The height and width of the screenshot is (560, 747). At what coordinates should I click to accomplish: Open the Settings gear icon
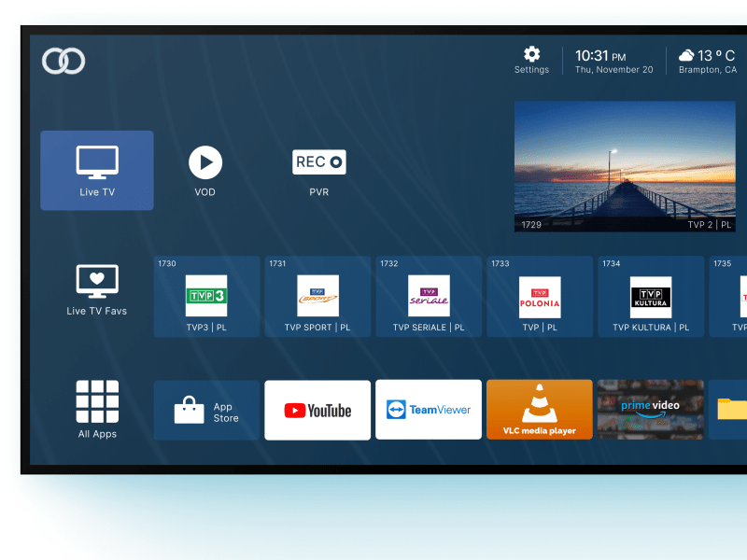[531, 55]
